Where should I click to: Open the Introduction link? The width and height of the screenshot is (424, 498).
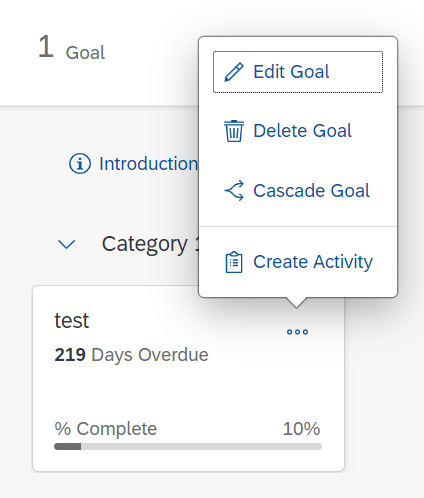coord(149,164)
